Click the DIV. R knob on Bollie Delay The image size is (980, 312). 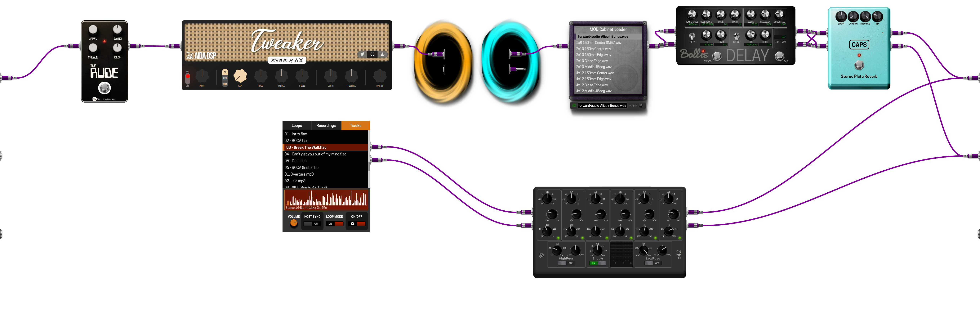735,15
